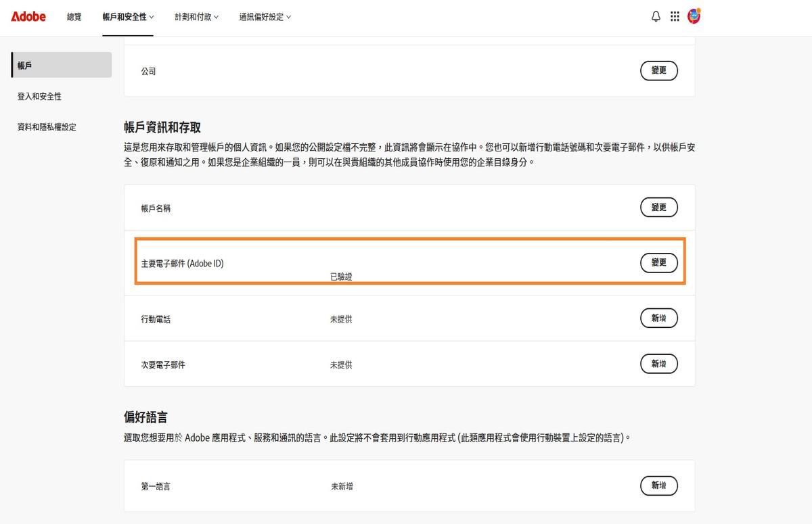
Task: Open the app launcher grid icon
Action: [675, 16]
